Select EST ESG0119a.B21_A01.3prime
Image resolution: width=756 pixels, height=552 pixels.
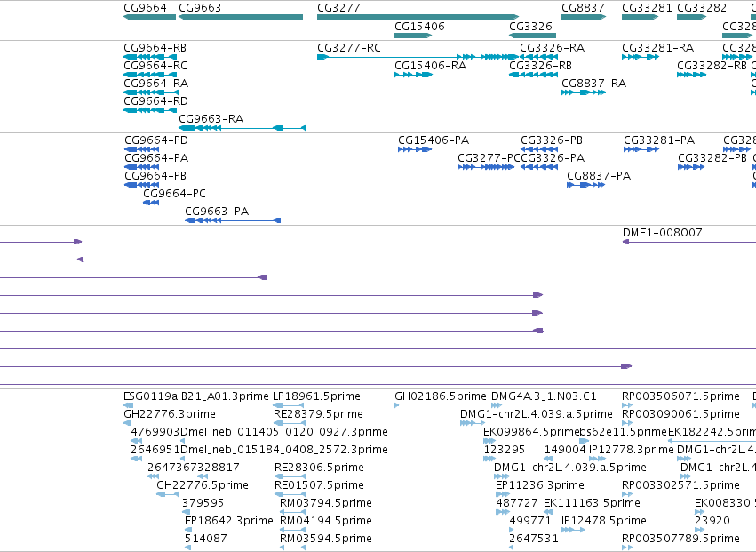click(195, 396)
